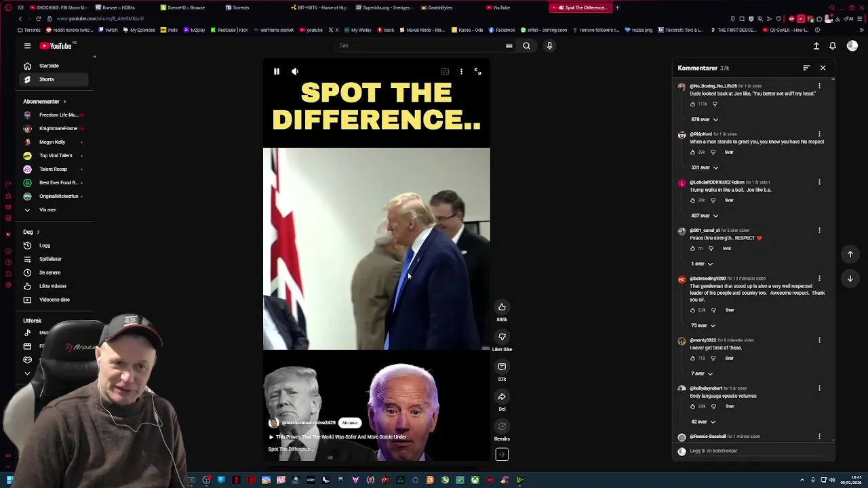868x488 pixels.
Task: Subscribe with Abonner button on short
Action: point(350,423)
